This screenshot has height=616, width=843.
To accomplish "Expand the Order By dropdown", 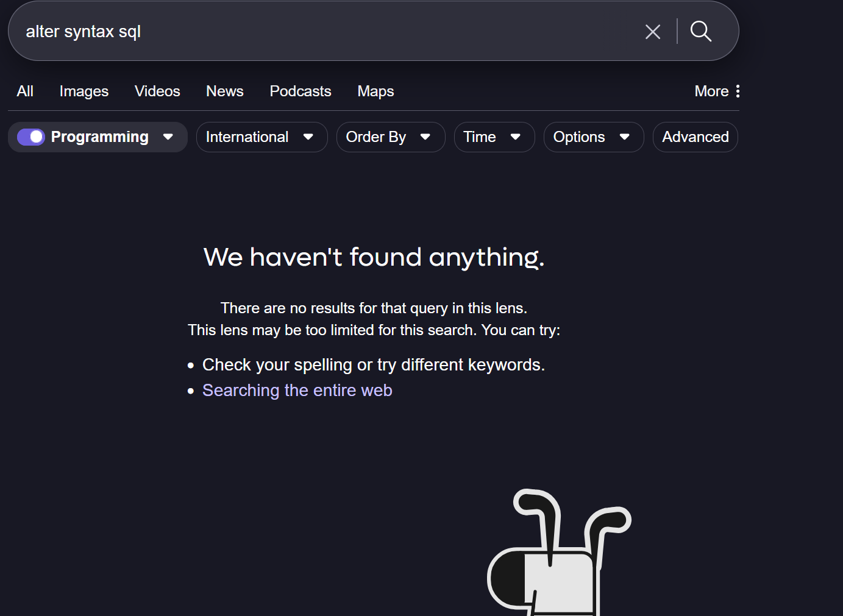I will (390, 137).
